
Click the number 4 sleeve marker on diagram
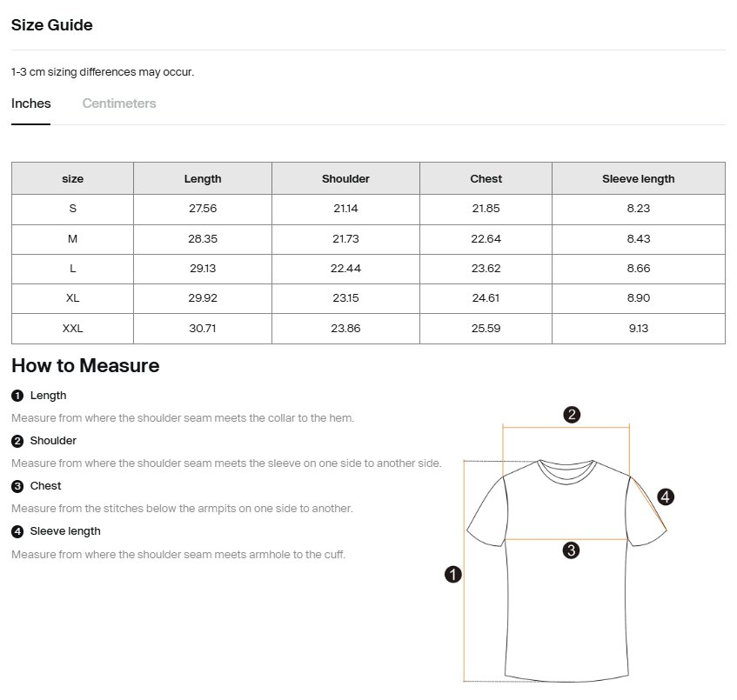tap(666, 497)
